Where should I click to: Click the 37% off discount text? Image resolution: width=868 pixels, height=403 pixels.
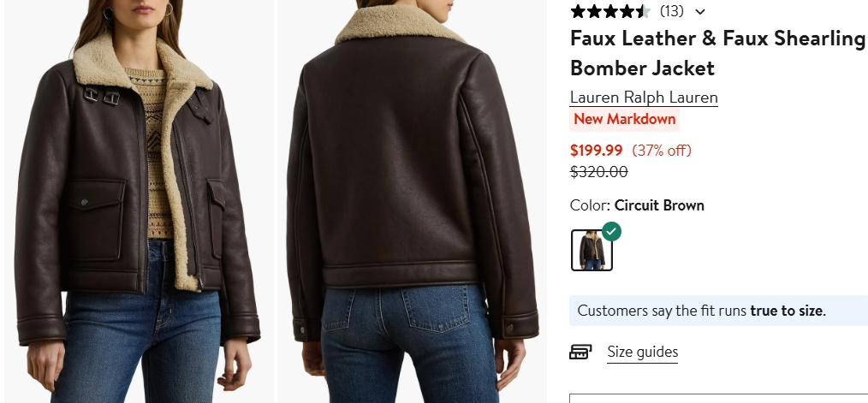point(662,151)
